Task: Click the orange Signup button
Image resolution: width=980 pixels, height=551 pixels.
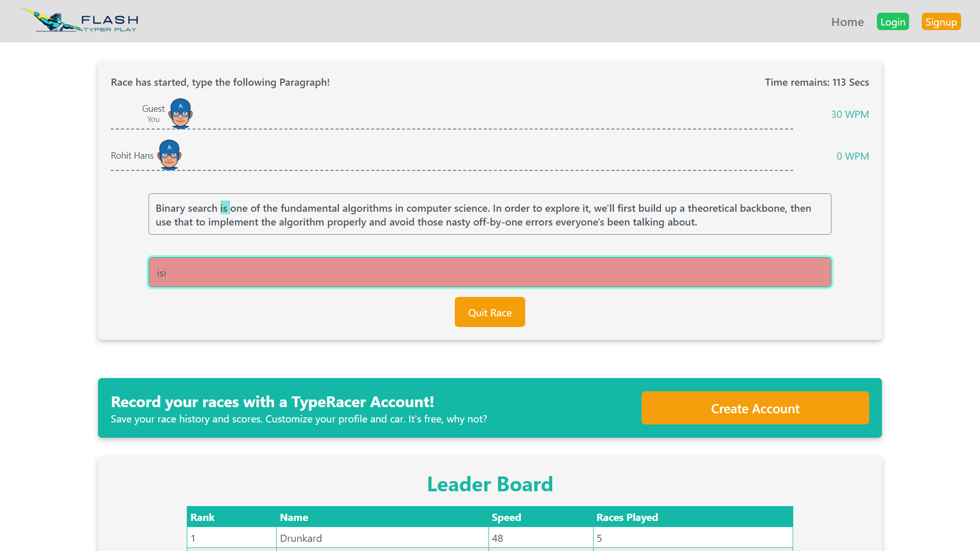Action: click(941, 22)
